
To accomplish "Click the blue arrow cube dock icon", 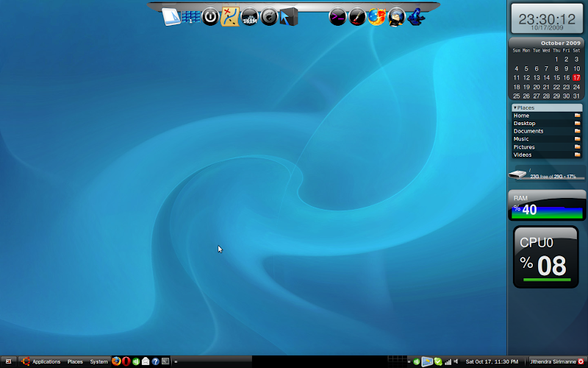I will pyautogui.click(x=289, y=17).
